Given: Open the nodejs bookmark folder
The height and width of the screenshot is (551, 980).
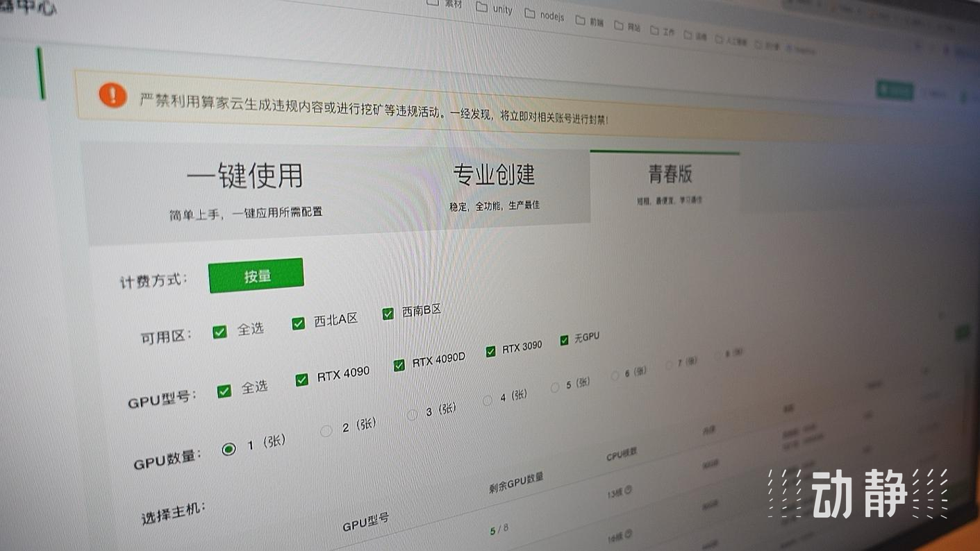Looking at the screenshot, I should [545, 15].
